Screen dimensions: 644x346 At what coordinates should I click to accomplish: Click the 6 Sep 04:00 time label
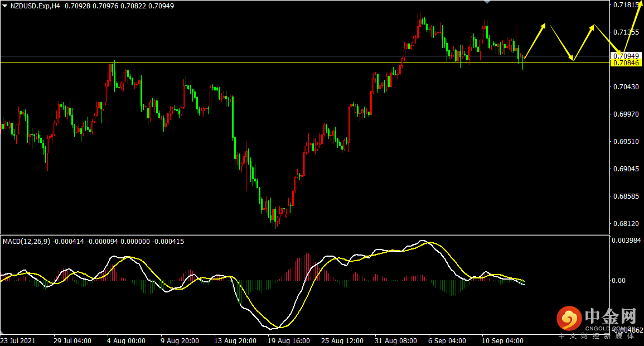click(x=447, y=341)
